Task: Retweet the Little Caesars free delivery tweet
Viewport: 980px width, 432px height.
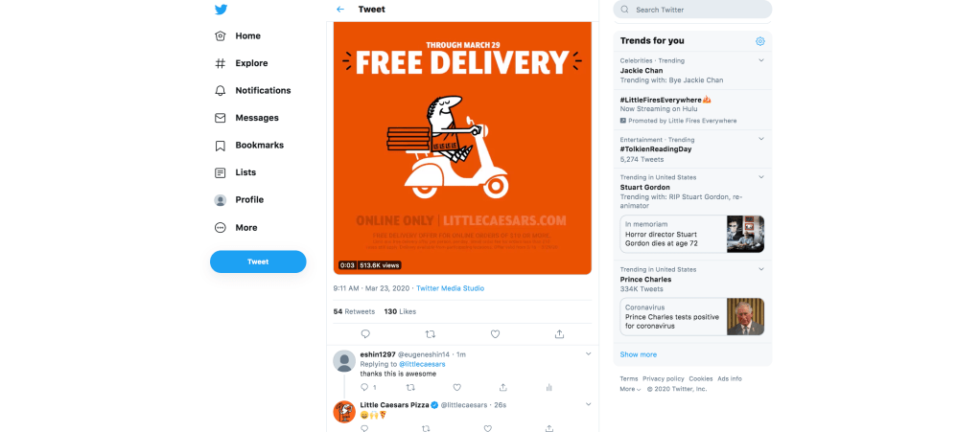Action: tap(430, 334)
